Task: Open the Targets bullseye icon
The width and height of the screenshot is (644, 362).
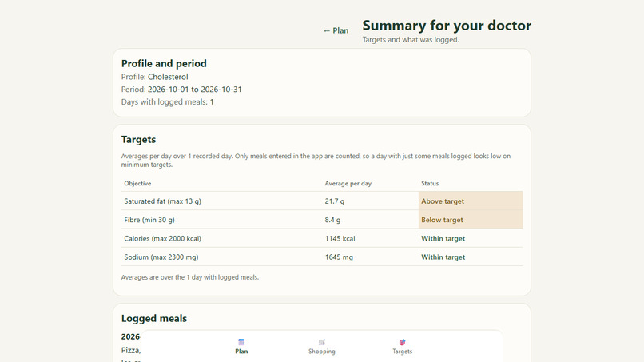Action: click(x=402, y=342)
